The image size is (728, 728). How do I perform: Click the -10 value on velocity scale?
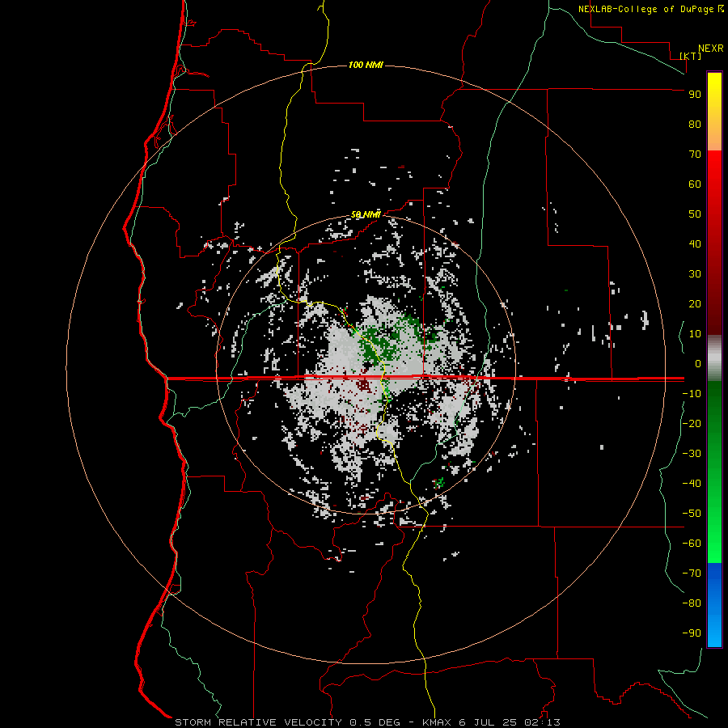(692, 394)
